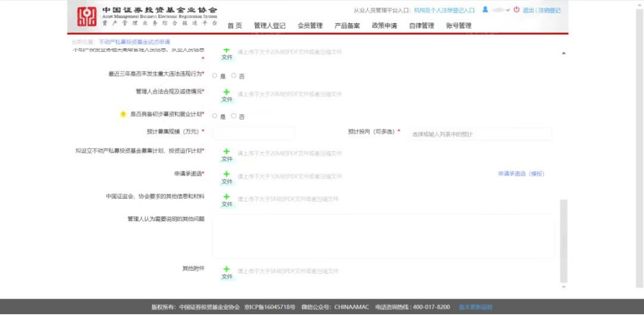644x315 pixels.
Task: Select 是 for 最近三年是否未发生重大违法违规行为
Action: pyautogui.click(x=215, y=76)
